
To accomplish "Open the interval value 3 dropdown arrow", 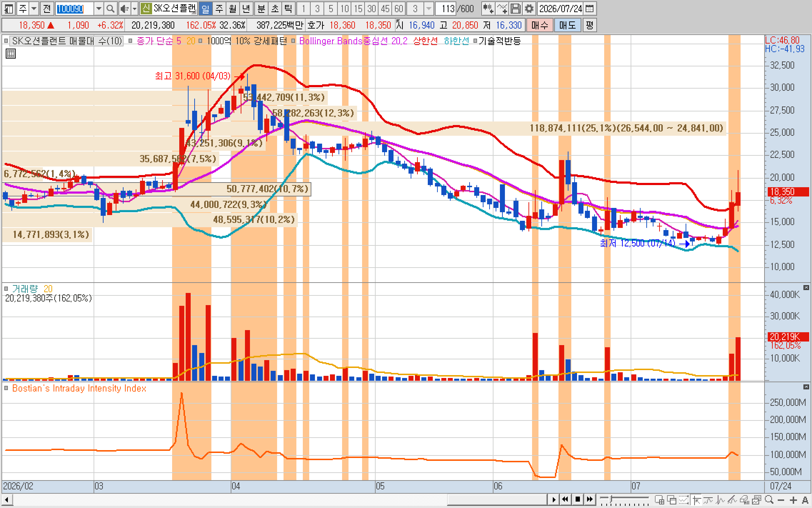I will tap(429, 9).
